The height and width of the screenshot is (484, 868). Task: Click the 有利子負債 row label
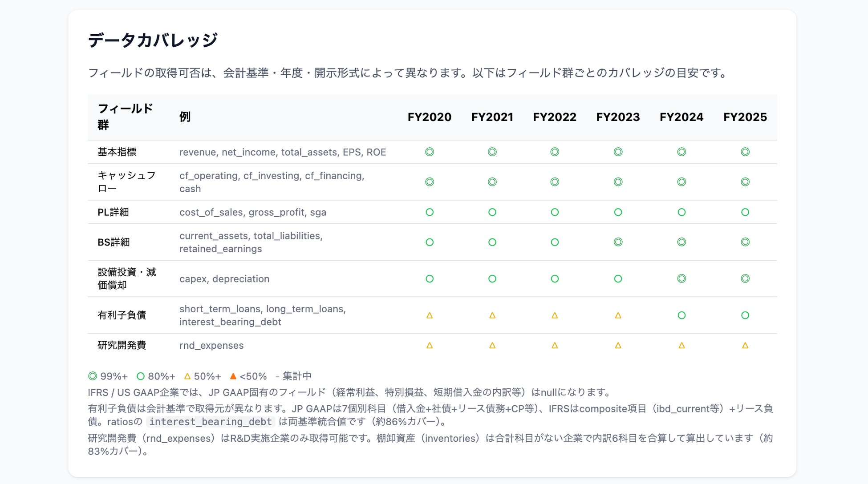click(x=122, y=315)
